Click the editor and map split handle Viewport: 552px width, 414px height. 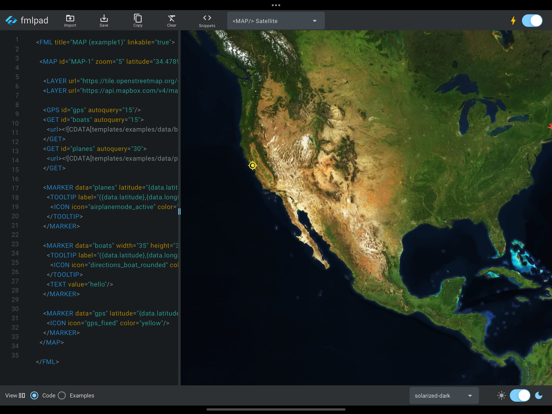tap(179, 211)
